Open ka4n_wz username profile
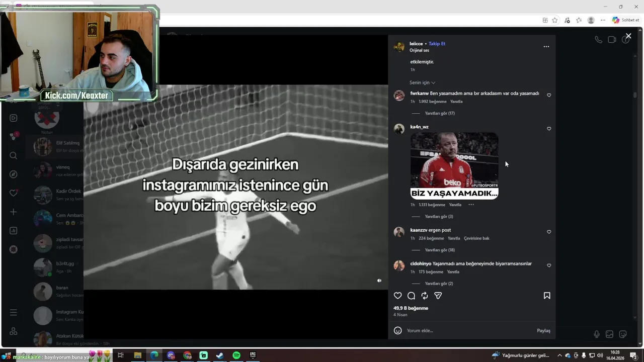The width and height of the screenshot is (644, 362). [x=419, y=127]
